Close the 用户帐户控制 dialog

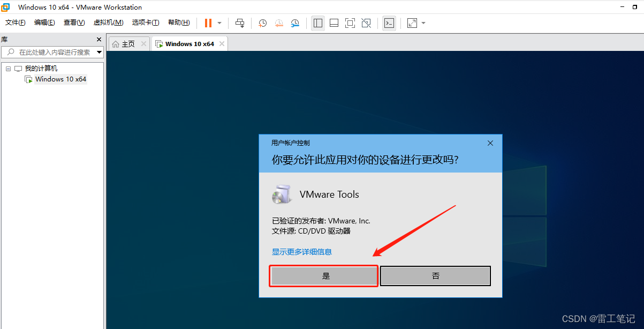coord(490,143)
